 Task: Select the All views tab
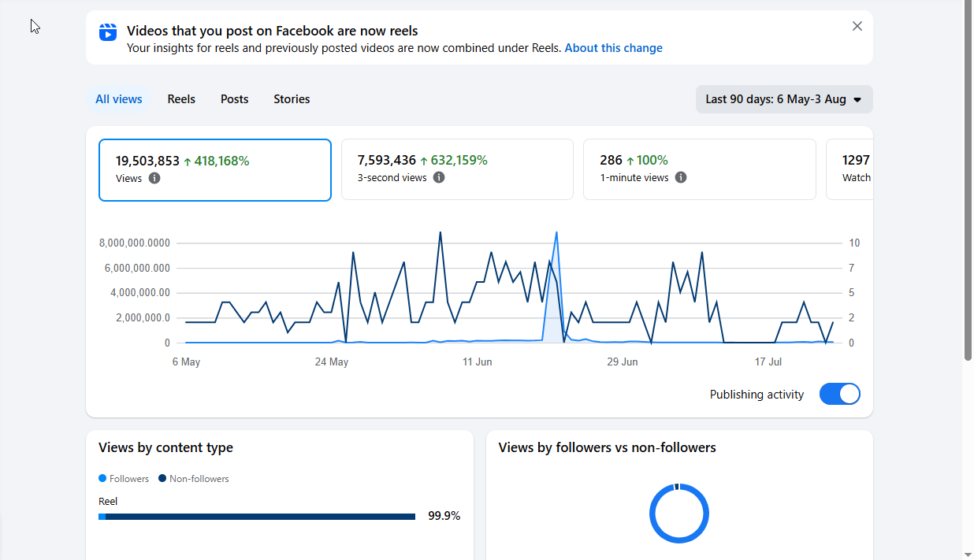pos(119,99)
